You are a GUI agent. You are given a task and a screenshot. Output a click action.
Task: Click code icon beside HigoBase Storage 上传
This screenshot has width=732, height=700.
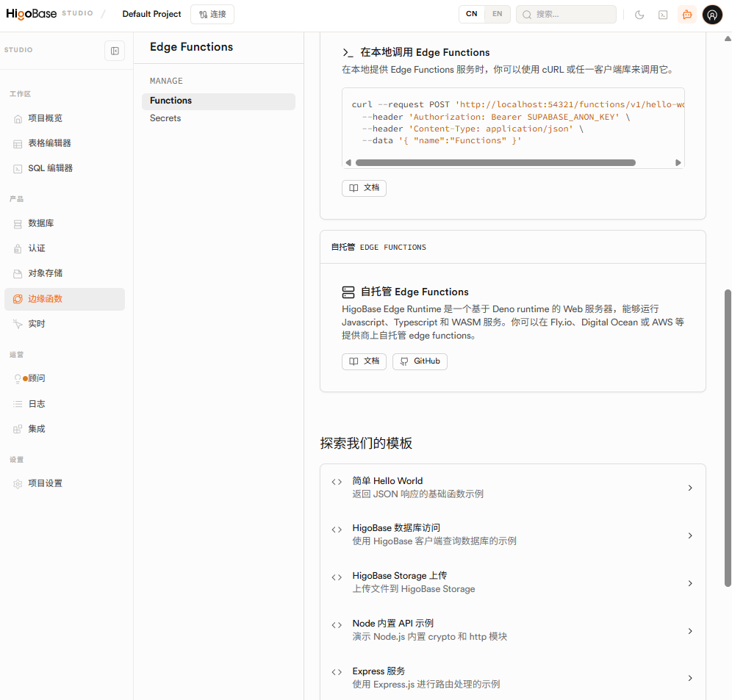(337, 577)
